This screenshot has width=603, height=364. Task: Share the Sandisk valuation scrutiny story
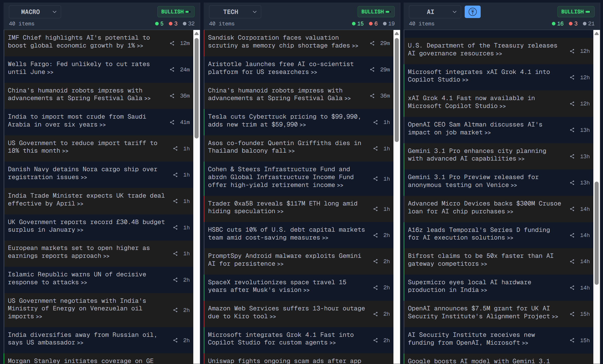tap(372, 43)
